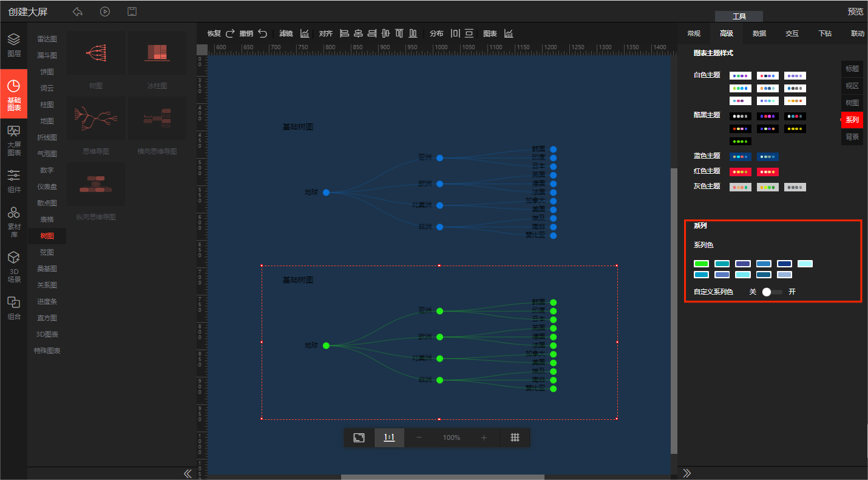Screen dimensions: 868x480
Task: Switch to the 数据 tab
Action: tap(759, 33)
